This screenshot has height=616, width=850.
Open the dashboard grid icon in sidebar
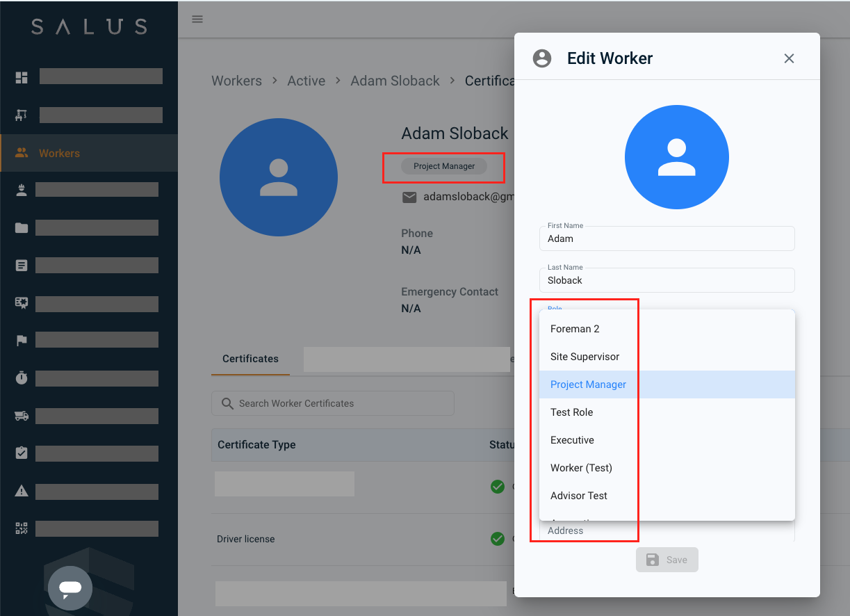(x=22, y=77)
